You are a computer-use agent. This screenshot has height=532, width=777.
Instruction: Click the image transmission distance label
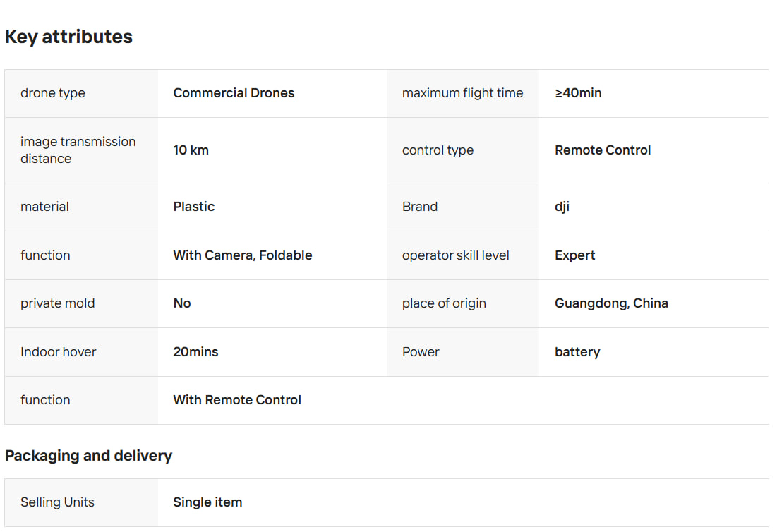click(78, 150)
